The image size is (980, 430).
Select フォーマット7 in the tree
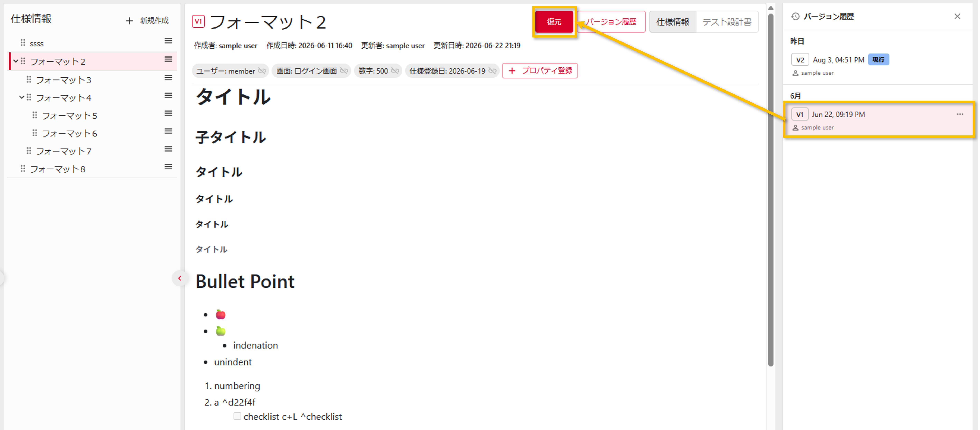(64, 151)
